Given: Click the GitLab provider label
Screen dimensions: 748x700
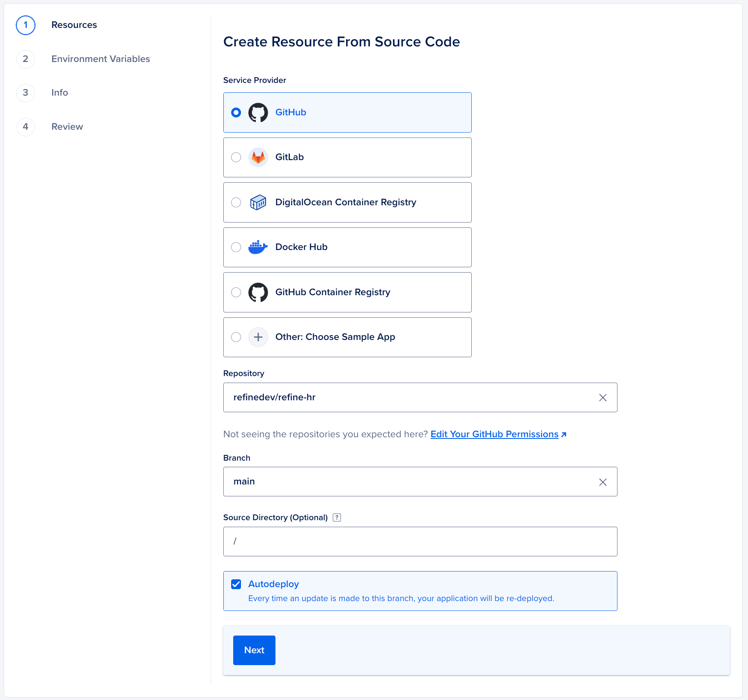Looking at the screenshot, I should coord(289,157).
